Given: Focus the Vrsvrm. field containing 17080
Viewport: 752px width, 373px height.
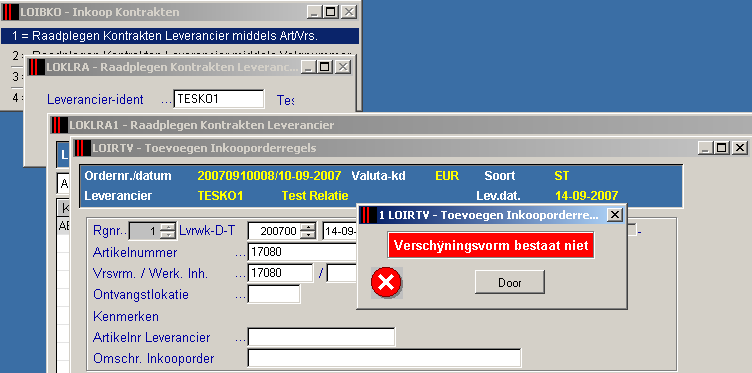Looking at the screenshot, I should pyautogui.click(x=280, y=273).
